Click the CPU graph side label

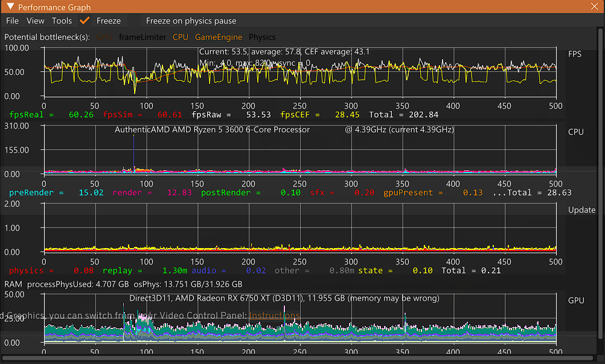click(575, 132)
